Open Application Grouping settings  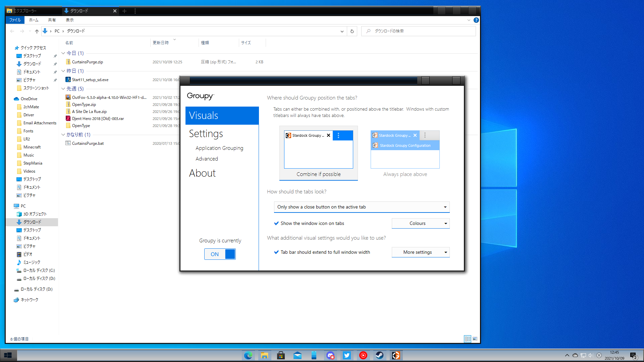[219, 148]
